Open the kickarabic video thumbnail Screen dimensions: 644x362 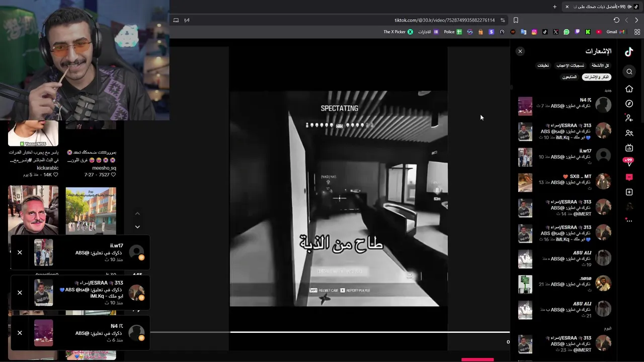33,133
